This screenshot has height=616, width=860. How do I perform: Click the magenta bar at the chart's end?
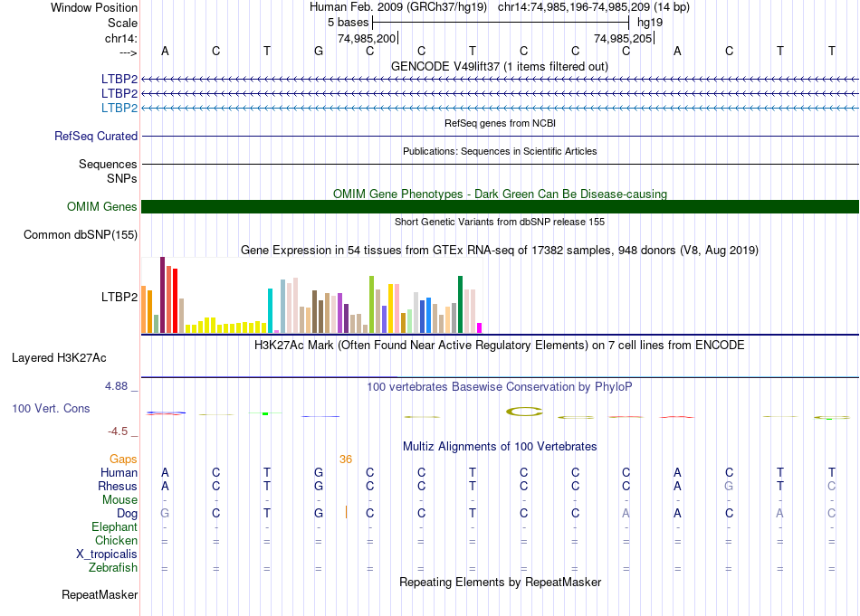480,328
